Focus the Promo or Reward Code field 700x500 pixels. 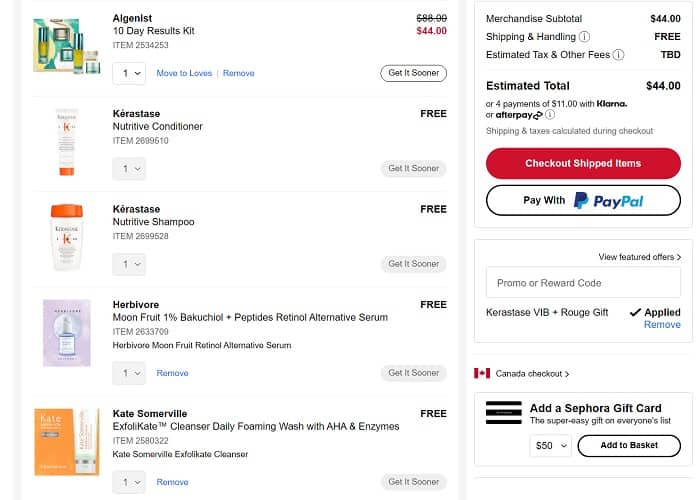point(583,283)
